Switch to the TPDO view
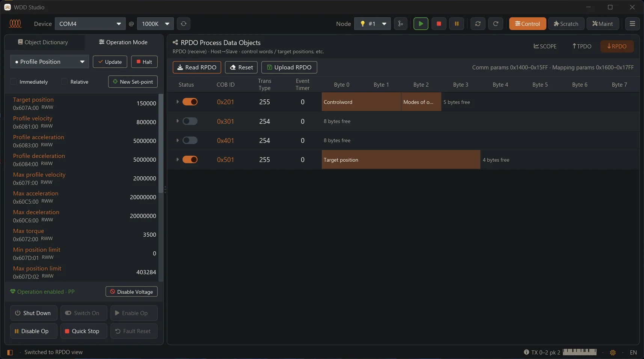644x359 pixels. tap(582, 46)
